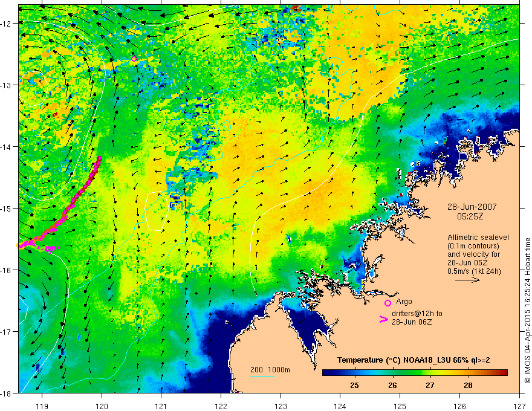
Task: Click the colorbar tick label 28
Action: click(x=468, y=386)
